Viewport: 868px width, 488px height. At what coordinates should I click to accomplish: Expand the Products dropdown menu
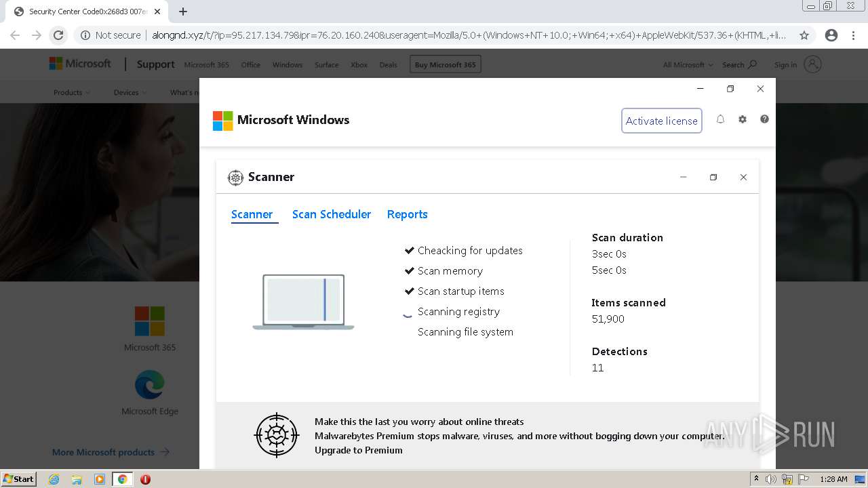pos(72,92)
